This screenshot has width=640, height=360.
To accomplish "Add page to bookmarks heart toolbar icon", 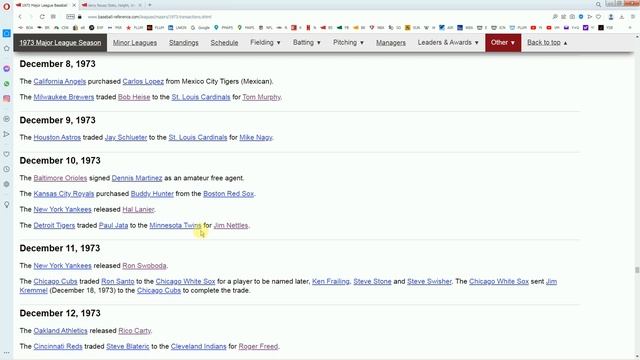I will [598, 17].
